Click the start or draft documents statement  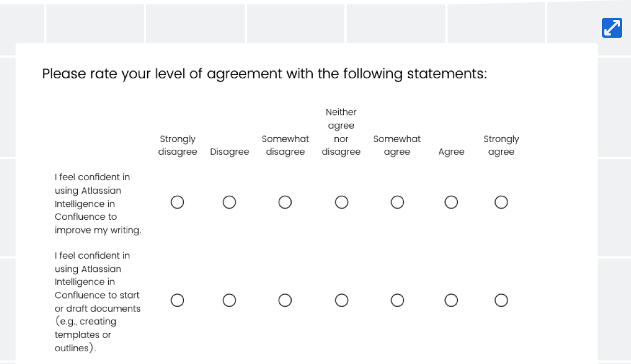[x=98, y=302]
